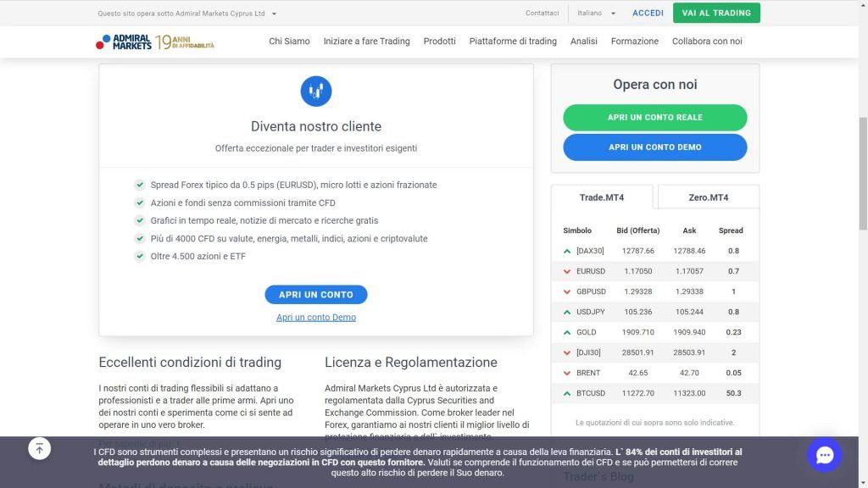Click the [DJI30] ask value 28503.91

click(689, 352)
